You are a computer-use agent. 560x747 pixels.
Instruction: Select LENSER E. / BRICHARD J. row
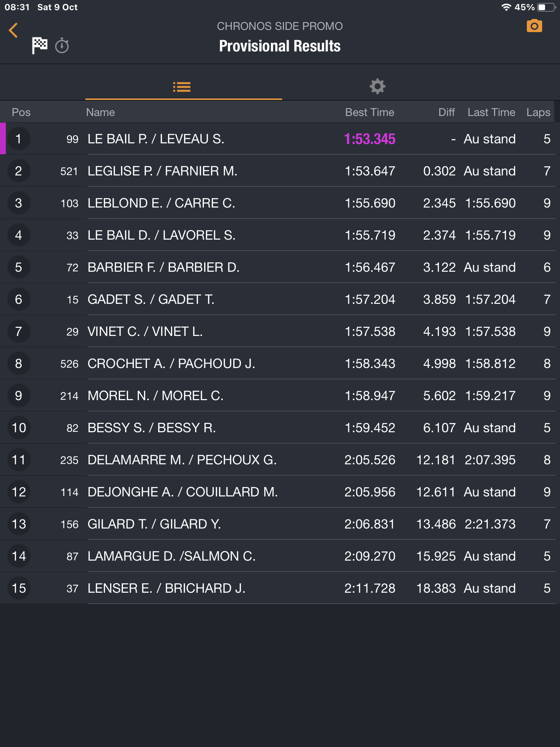coord(167,588)
